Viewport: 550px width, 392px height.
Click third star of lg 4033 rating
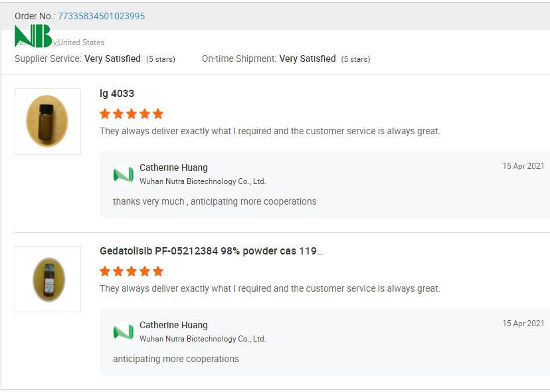(132, 114)
